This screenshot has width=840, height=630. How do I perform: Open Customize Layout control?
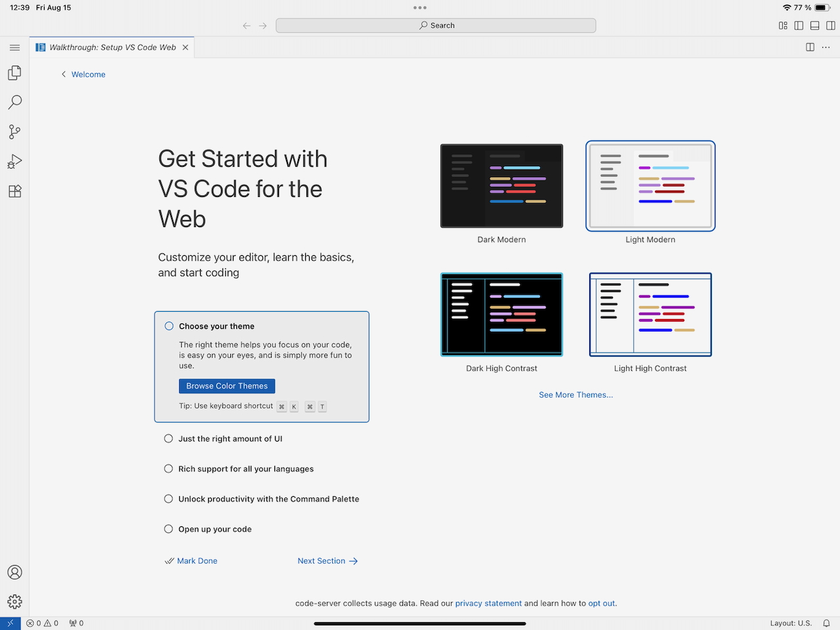[783, 26]
